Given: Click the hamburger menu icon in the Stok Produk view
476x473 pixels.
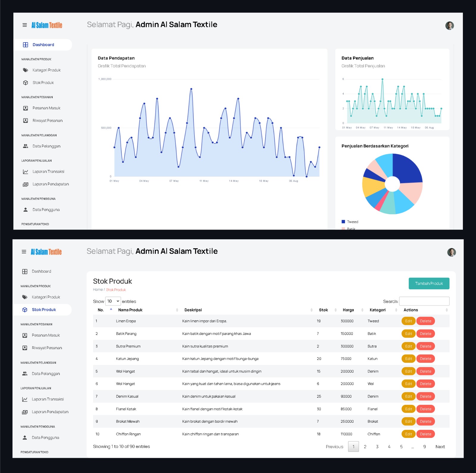Looking at the screenshot, I should tap(24, 252).
